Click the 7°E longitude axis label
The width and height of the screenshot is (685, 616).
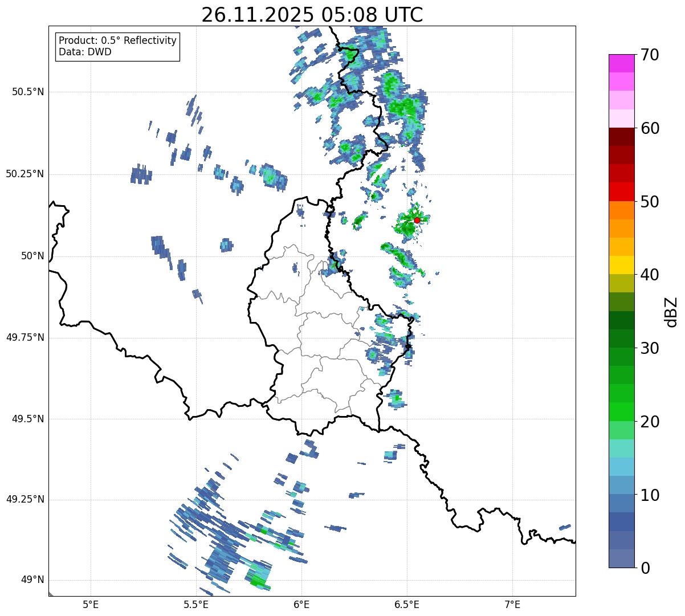pos(512,604)
